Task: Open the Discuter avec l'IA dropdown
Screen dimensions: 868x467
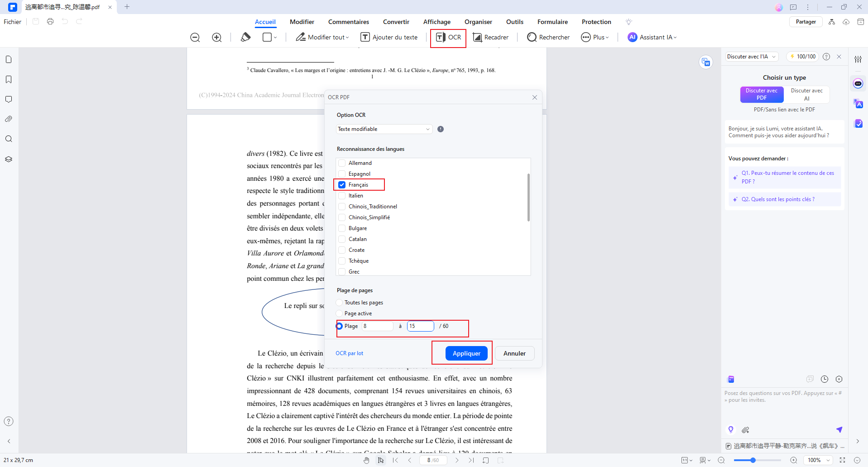Action: 751,57
